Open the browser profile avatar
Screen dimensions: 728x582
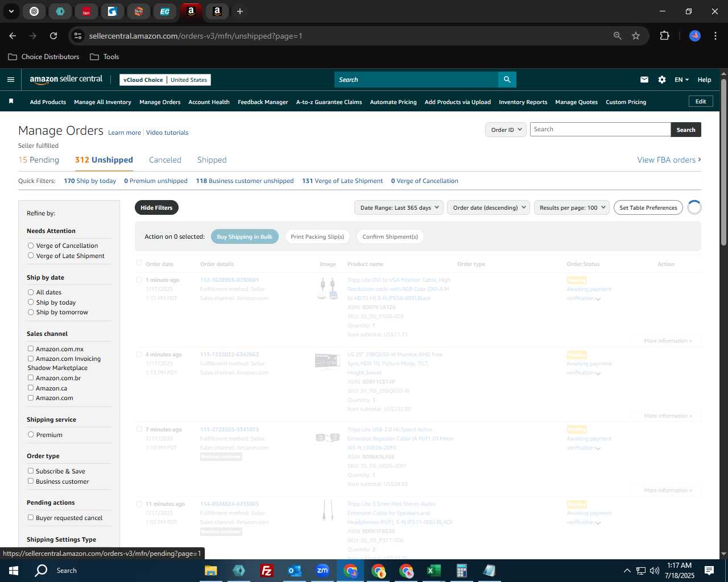tap(695, 36)
